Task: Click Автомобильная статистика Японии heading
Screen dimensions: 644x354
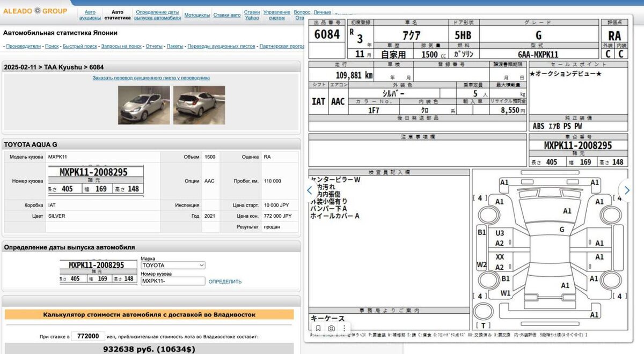Action: pyautogui.click(x=60, y=33)
